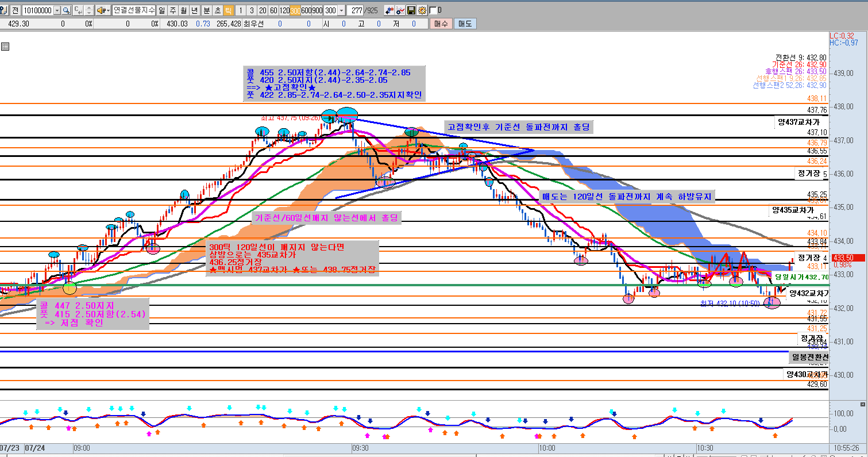Click the 최저 432.10 (10:50) low marker
This screenshot has width=868, height=457.
pyautogui.click(x=730, y=303)
